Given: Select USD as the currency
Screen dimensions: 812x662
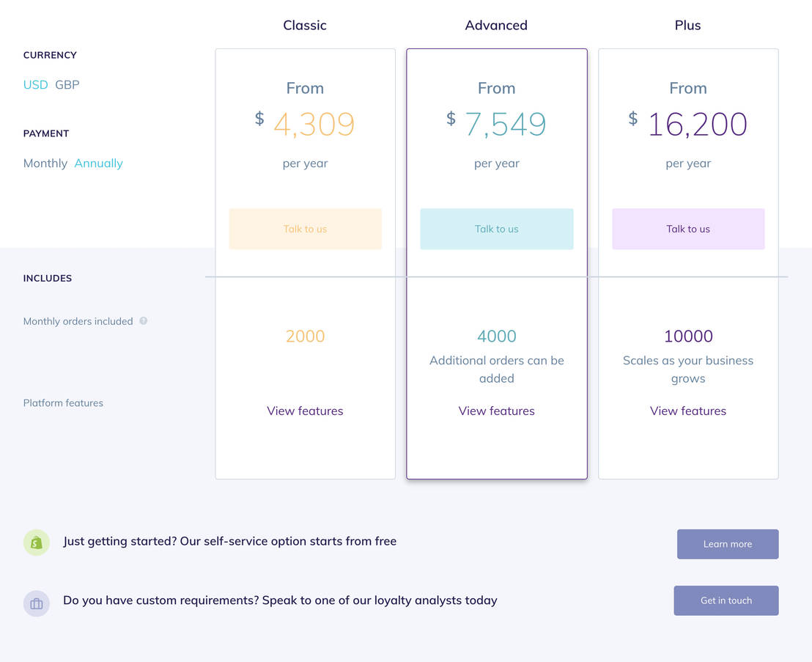Looking at the screenshot, I should 35,84.
